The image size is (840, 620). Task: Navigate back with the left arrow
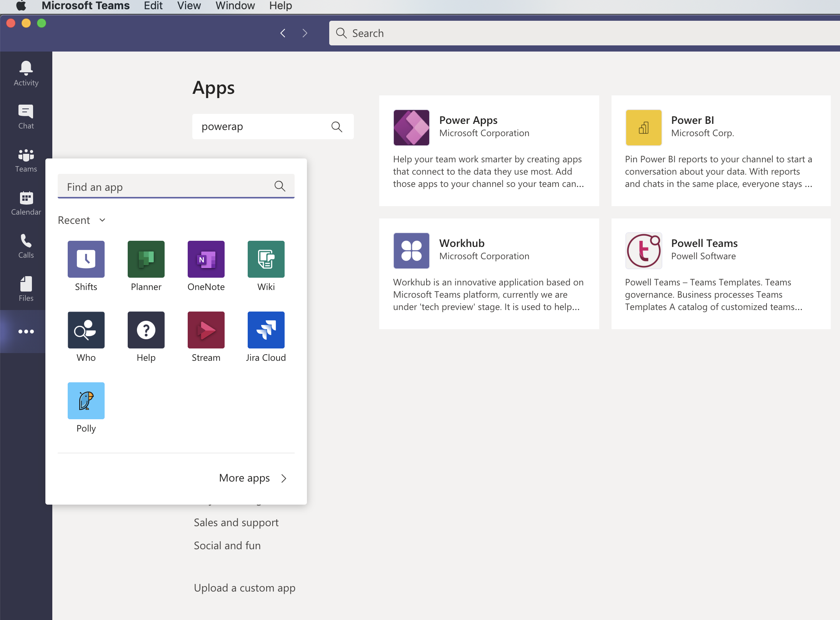click(283, 33)
